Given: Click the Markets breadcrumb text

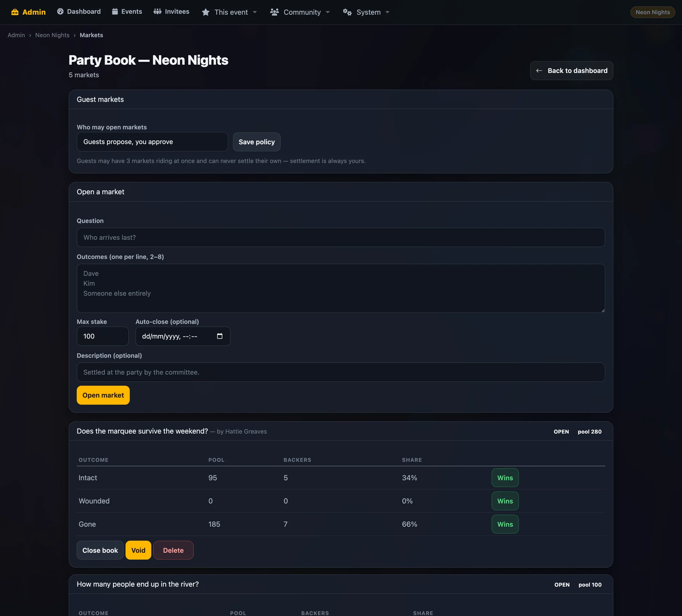Looking at the screenshot, I should click(x=91, y=35).
